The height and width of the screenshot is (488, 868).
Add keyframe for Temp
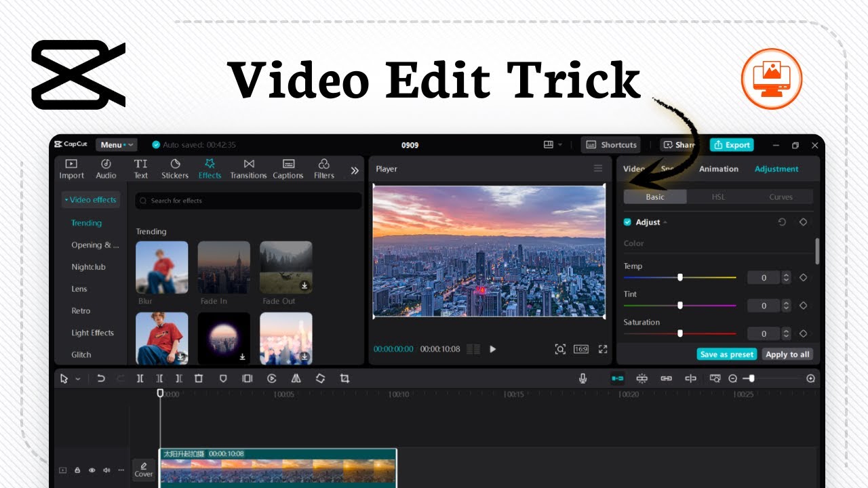pyautogui.click(x=803, y=277)
